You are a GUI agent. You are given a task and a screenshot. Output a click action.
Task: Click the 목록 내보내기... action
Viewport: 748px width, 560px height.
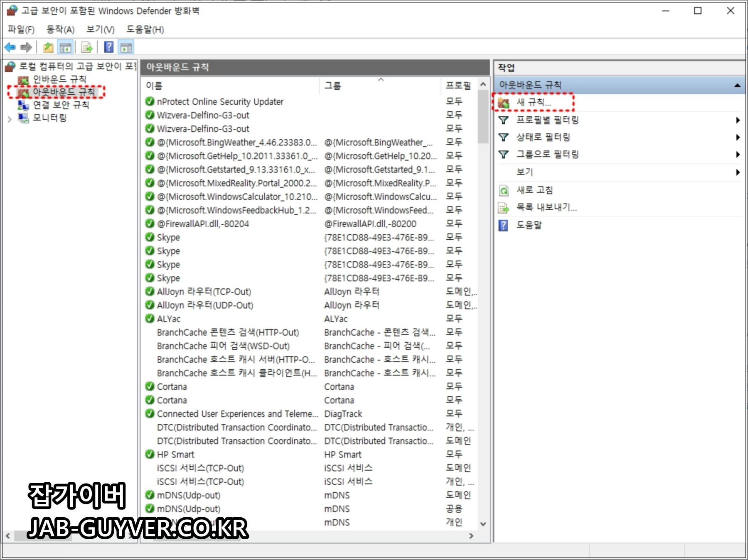546,207
